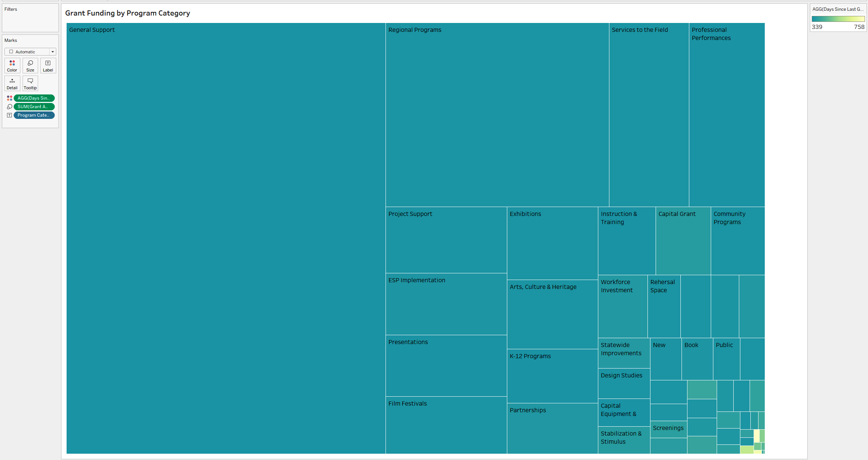Click the Grant Funding by Program Category title
The image size is (868, 460).
[x=128, y=13]
